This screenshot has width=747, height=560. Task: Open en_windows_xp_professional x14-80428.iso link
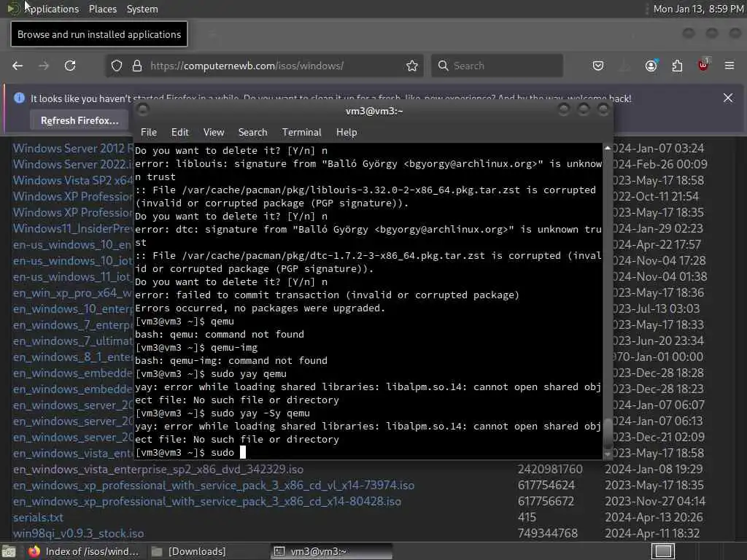pyautogui.click(x=206, y=502)
